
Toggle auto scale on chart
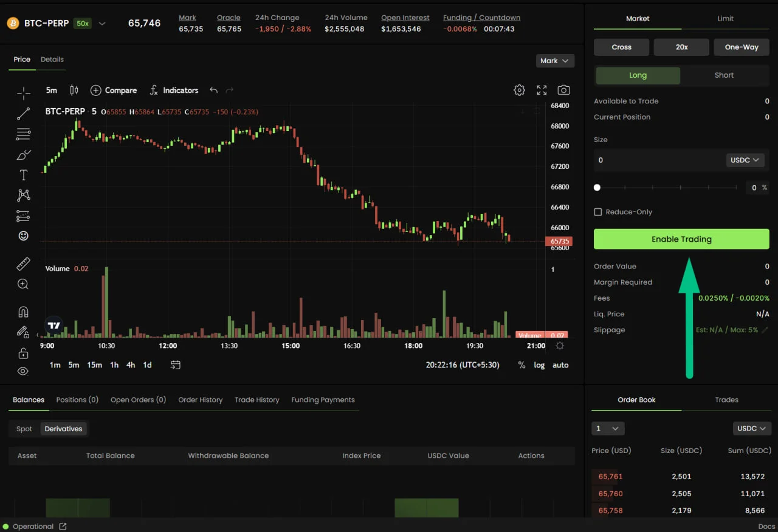tap(560, 365)
